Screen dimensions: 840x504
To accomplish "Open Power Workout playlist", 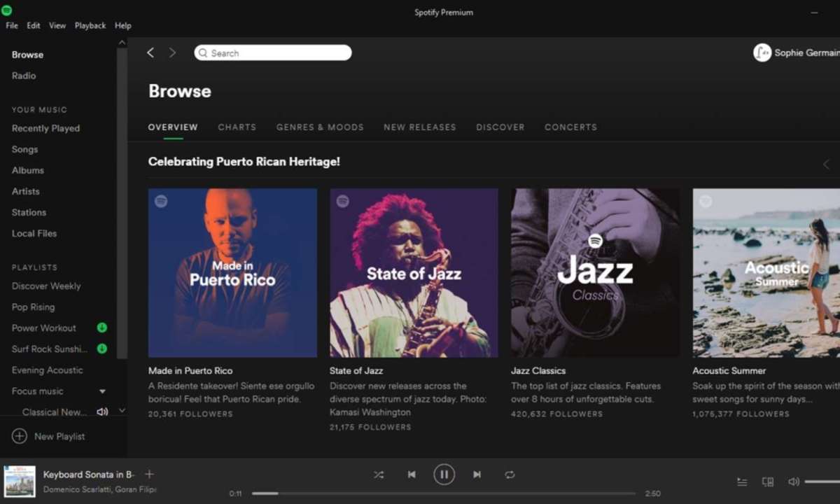I will click(43, 328).
